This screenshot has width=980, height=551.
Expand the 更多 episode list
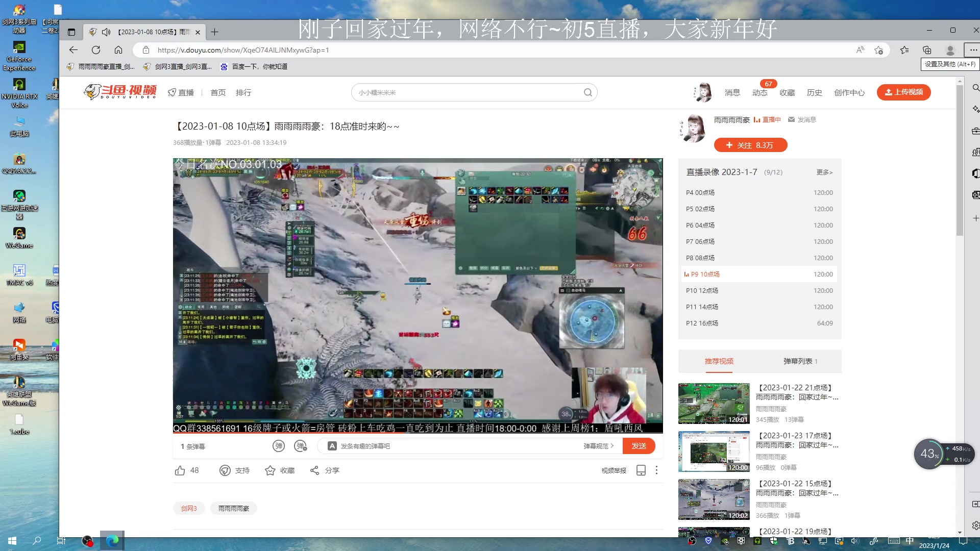[824, 172]
